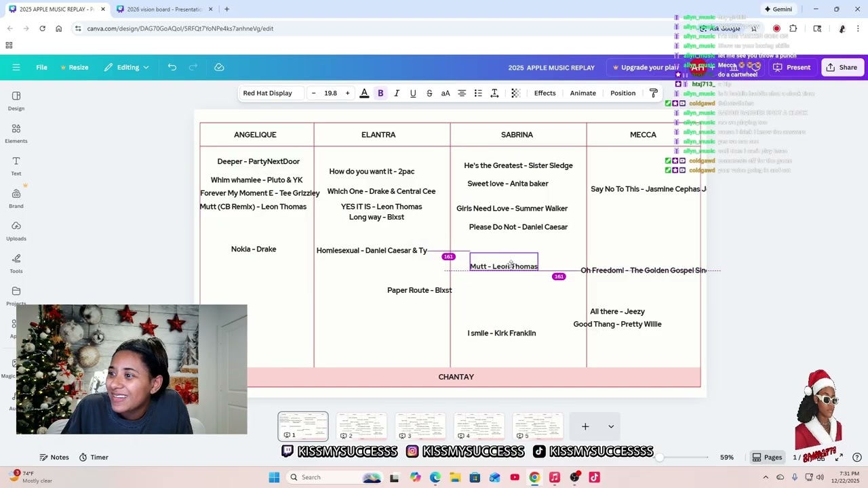Open a new browser tab
The image size is (868, 488).
226,9
